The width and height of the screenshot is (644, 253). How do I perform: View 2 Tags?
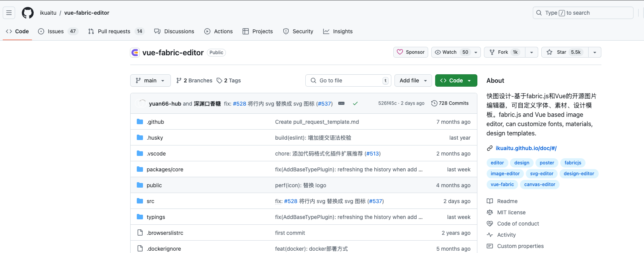(x=229, y=80)
